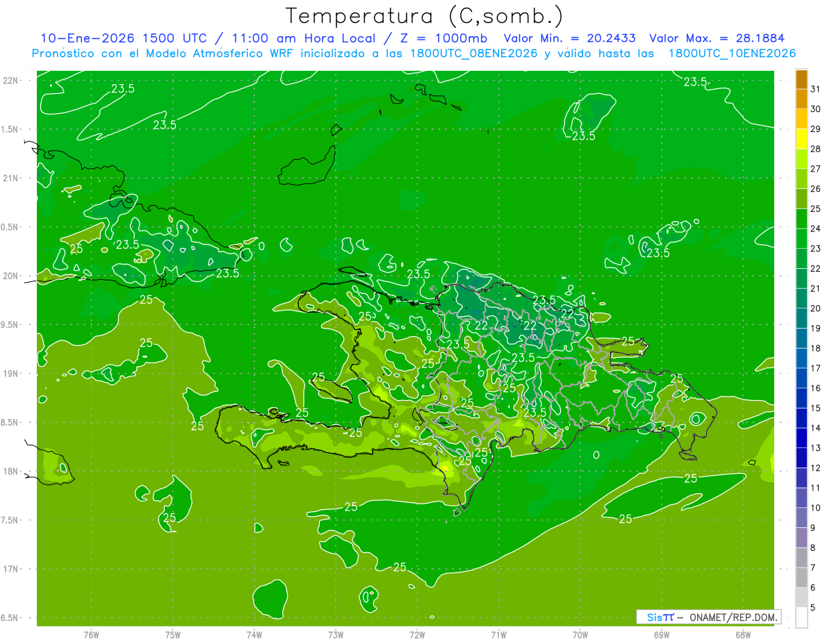Click the 76W longitude axis label
Viewport: 834px width, 644px height.
pos(91,634)
